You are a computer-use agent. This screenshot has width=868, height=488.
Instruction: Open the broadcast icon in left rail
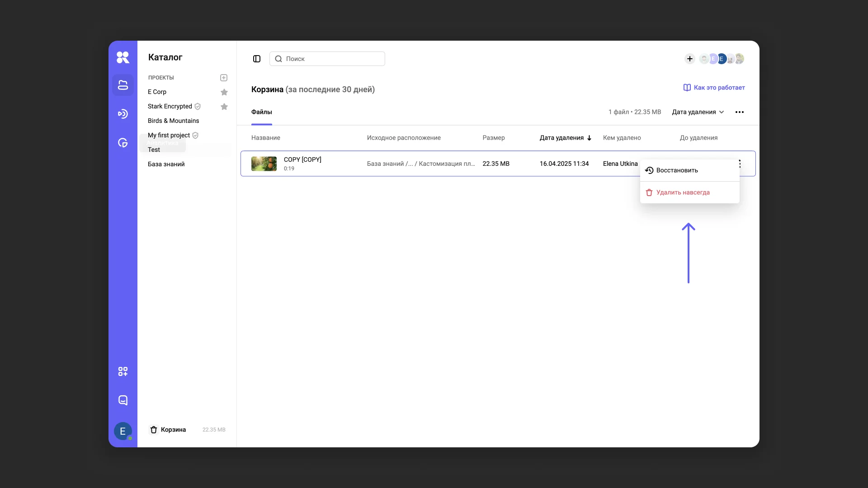(123, 114)
